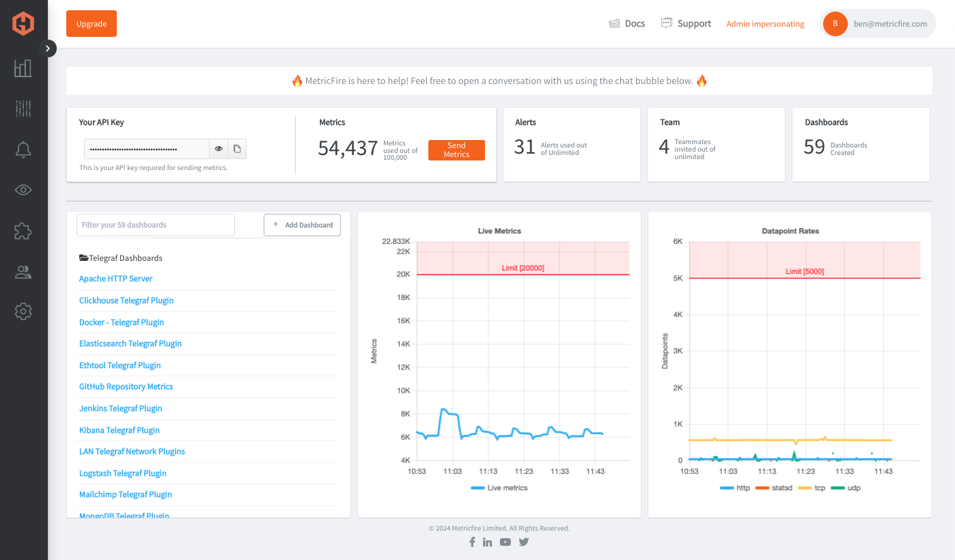The width and height of the screenshot is (955, 560).
Task: Click the orange Upgrade button
Action: [92, 24]
